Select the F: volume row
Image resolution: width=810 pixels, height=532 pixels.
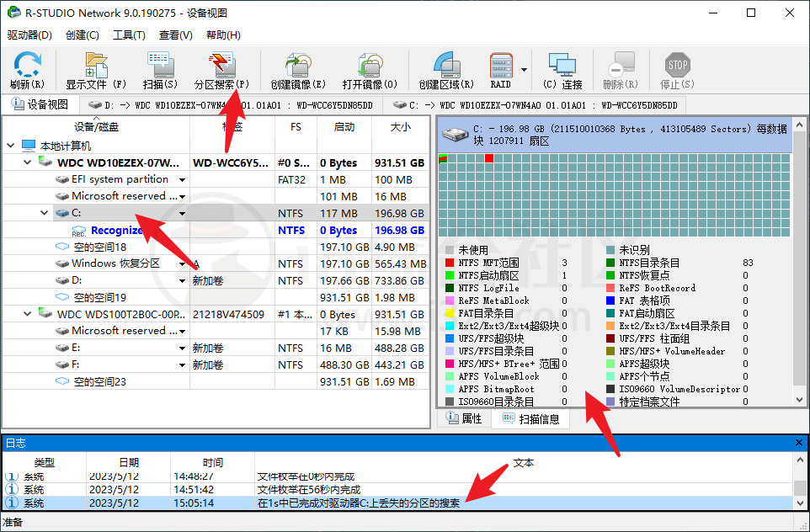(216, 364)
